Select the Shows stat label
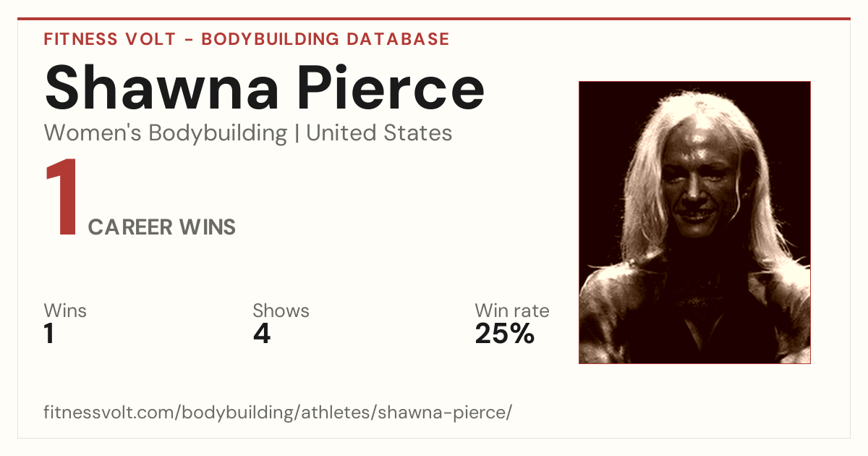Screen dimensions: 868x456 tap(281, 311)
